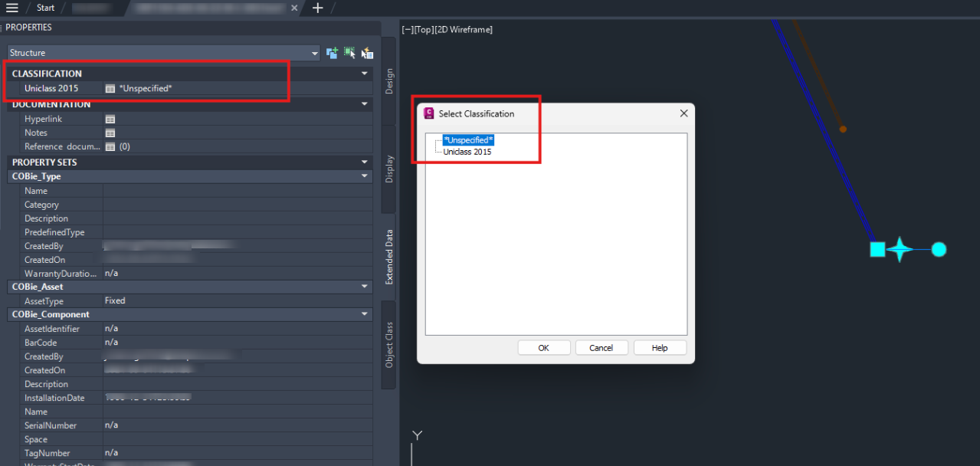Collapse the CLASSIFICATION section
Viewport: 980px width, 466px height.
tap(365, 73)
